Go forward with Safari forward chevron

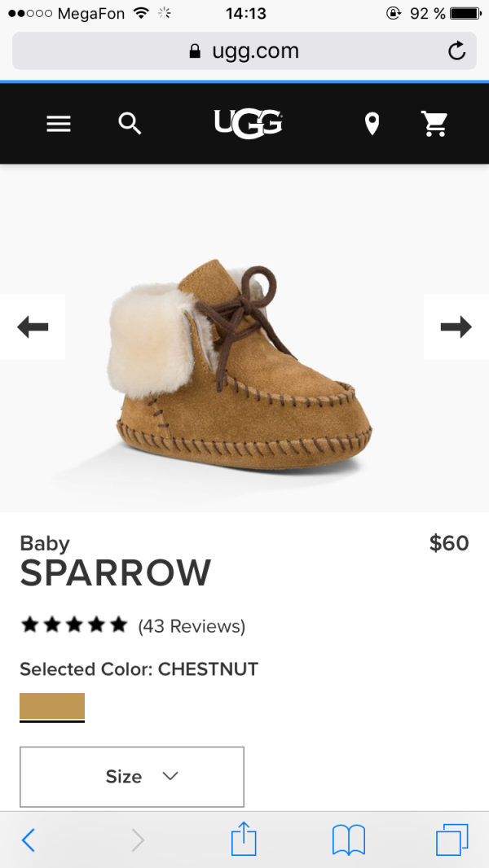(138, 840)
